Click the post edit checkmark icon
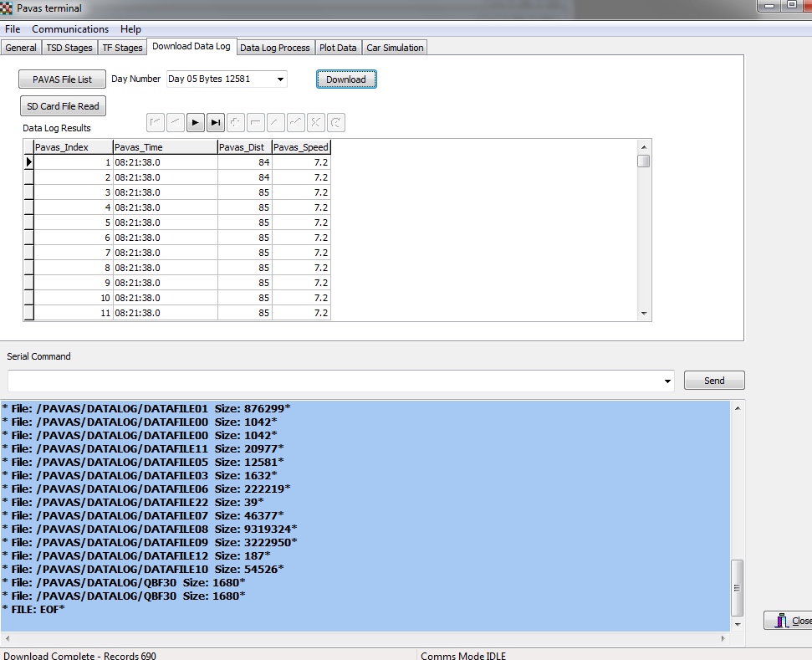 coord(295,123)
